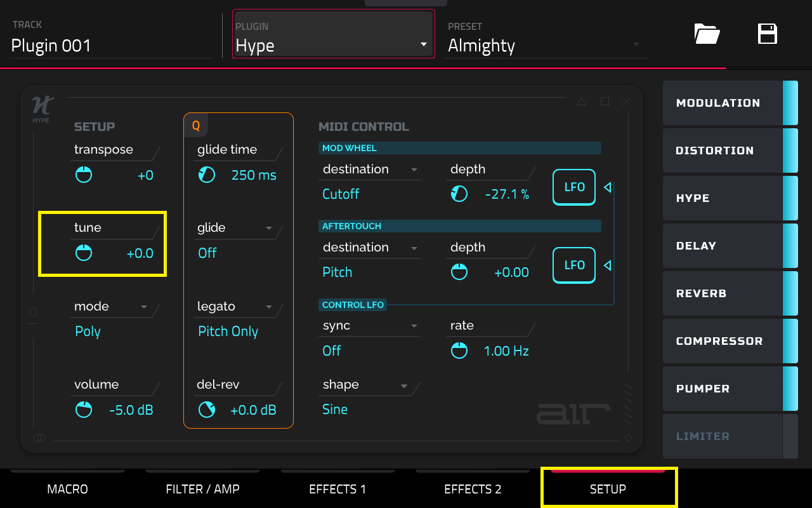Open the DELAY effect panel
This screenshot has height=508, width=812.
[723, 246]
